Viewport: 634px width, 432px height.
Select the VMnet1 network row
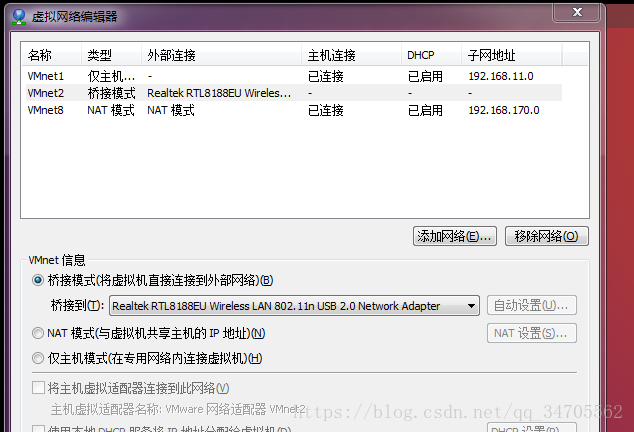pos(294,76)
